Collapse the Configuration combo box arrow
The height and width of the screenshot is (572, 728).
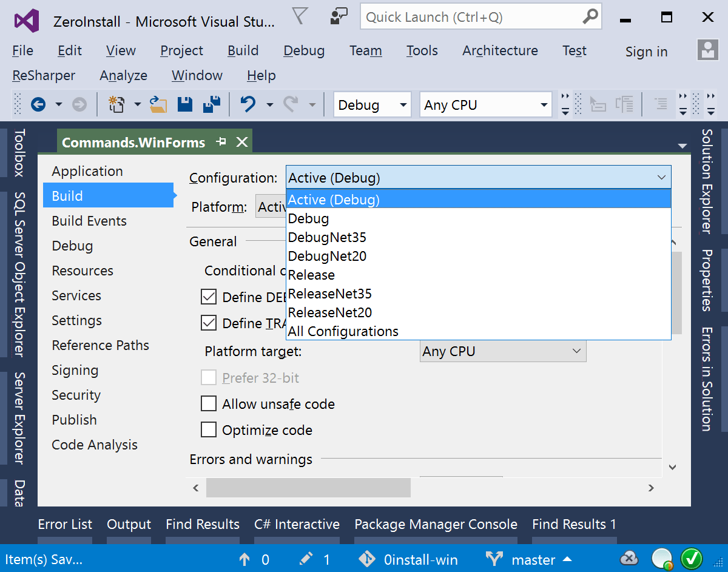(x=661, y=178)
